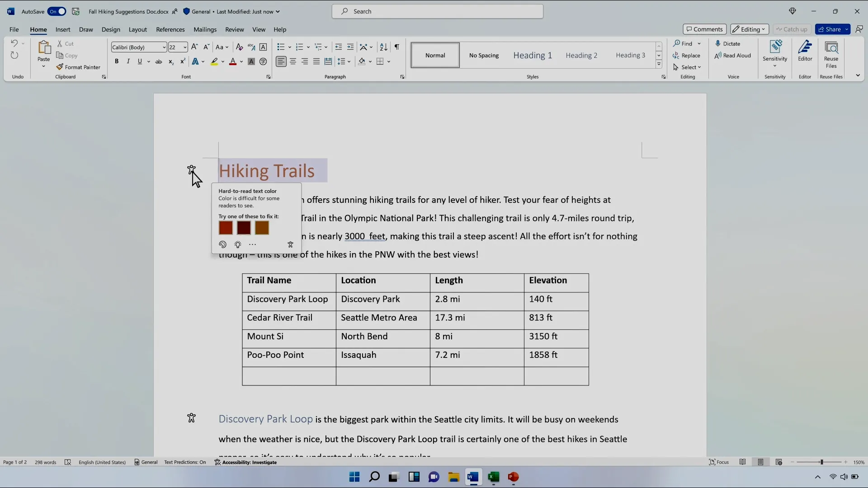Select suggested dark red color swatch
This screenshot has width=868, height=488.
pos(244,228)
